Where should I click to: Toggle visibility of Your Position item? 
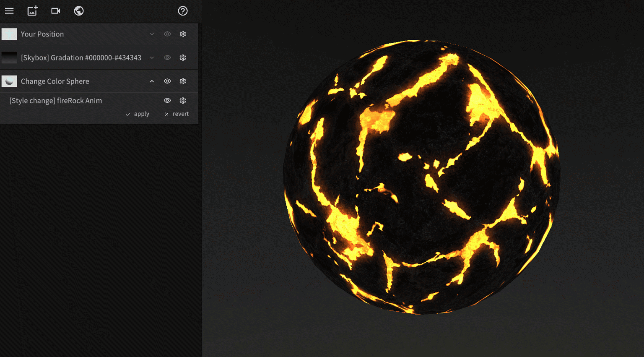167,34
